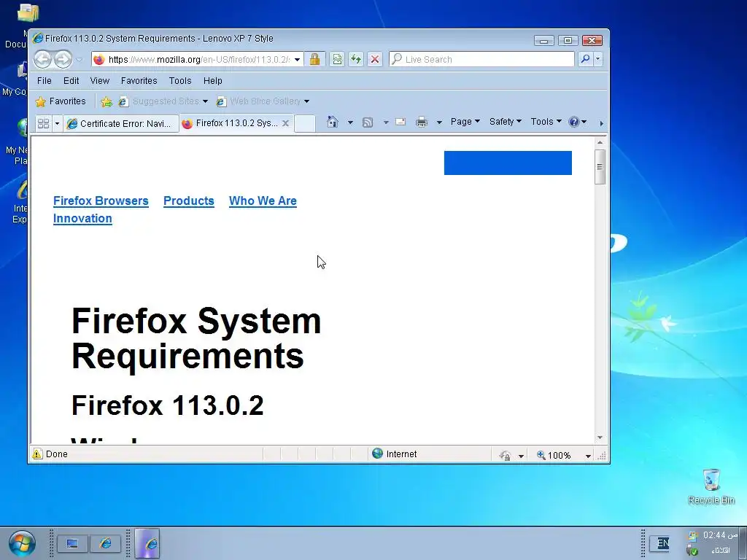Open the Edit menu
The width and height of the screenshot is (747, 560).
coord(71,80)
